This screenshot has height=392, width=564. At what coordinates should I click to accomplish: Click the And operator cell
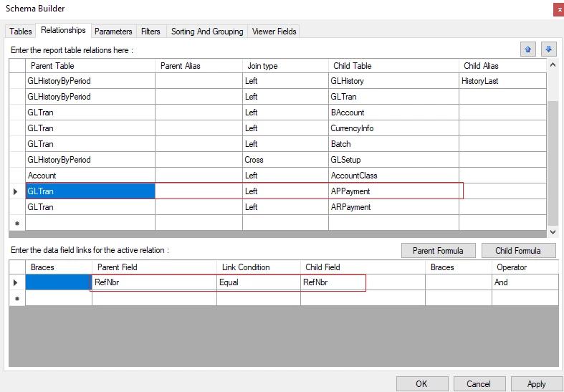click(525, 282)
